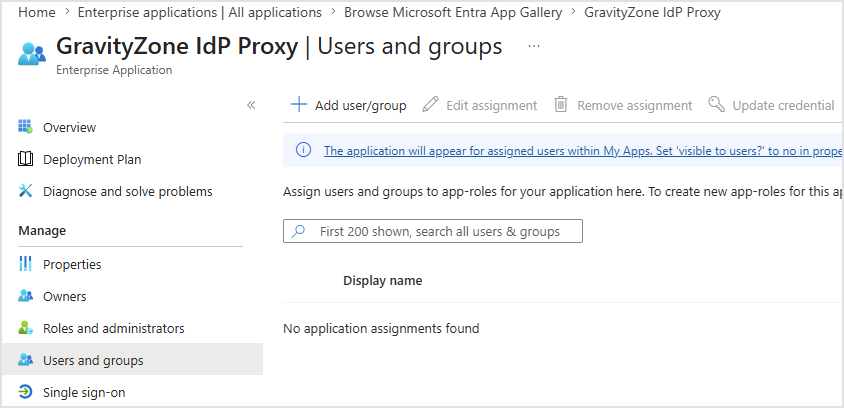This screenshot has width=844, height=408.
Task: Click the Manage section heading
Action: click(42, 230)
